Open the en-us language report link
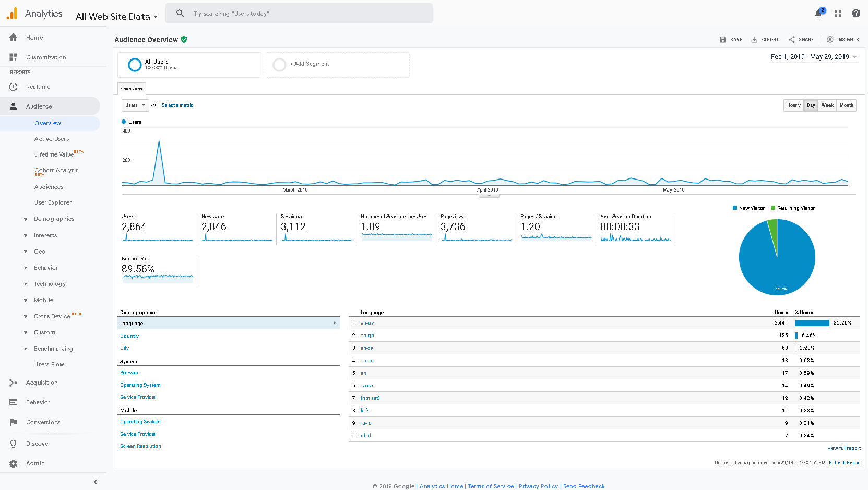Screen dimensions: 868x490 pyautogui.click(x=366, y=322)
